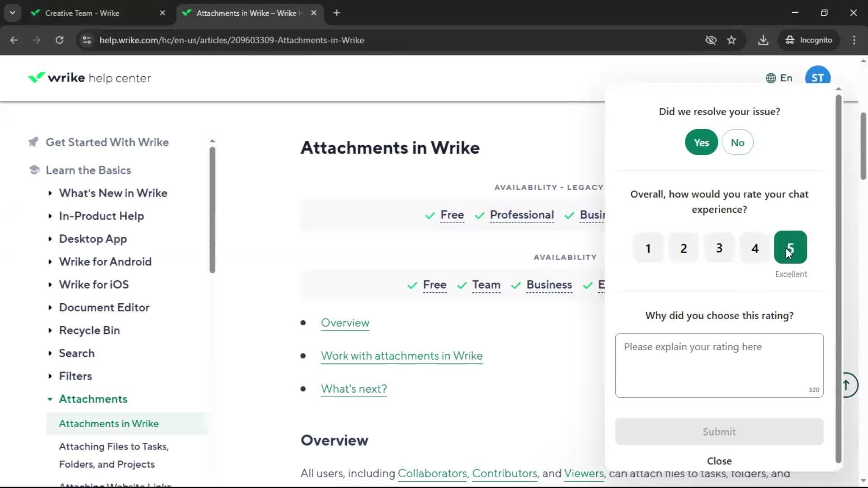This screenshot has width=868, height=488.
Task: Open the tab search dropdown arrow
Action: pyautogui.click(x=12, y=13)
